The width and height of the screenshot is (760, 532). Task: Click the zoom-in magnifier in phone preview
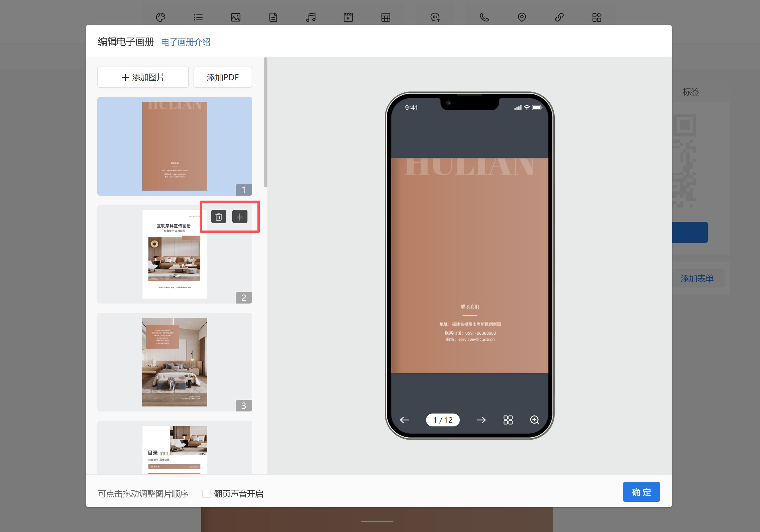[x=535, y=420]
